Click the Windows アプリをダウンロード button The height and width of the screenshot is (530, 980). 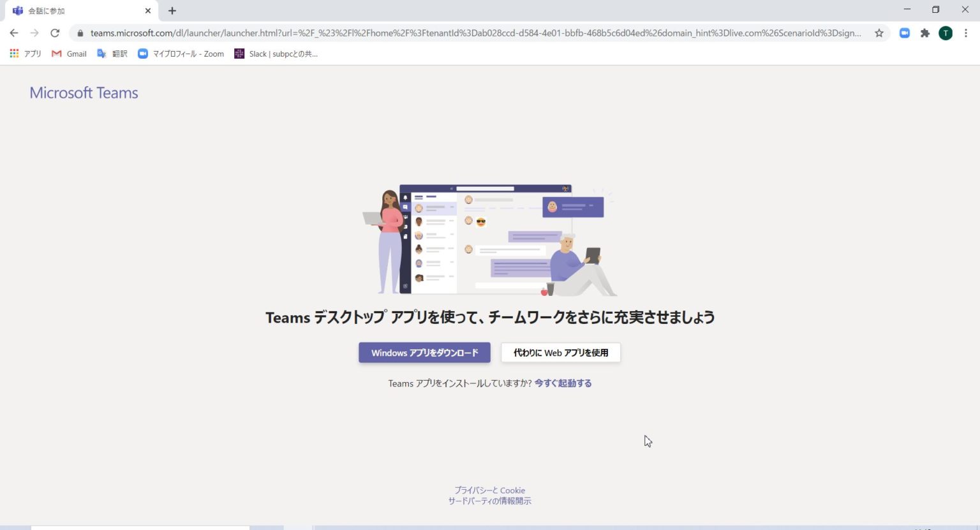(424, 353)
